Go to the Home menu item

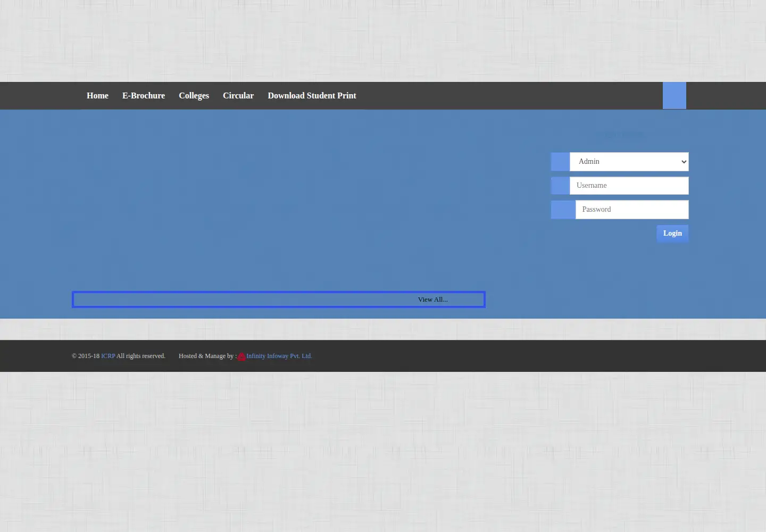tap(97, 96)
